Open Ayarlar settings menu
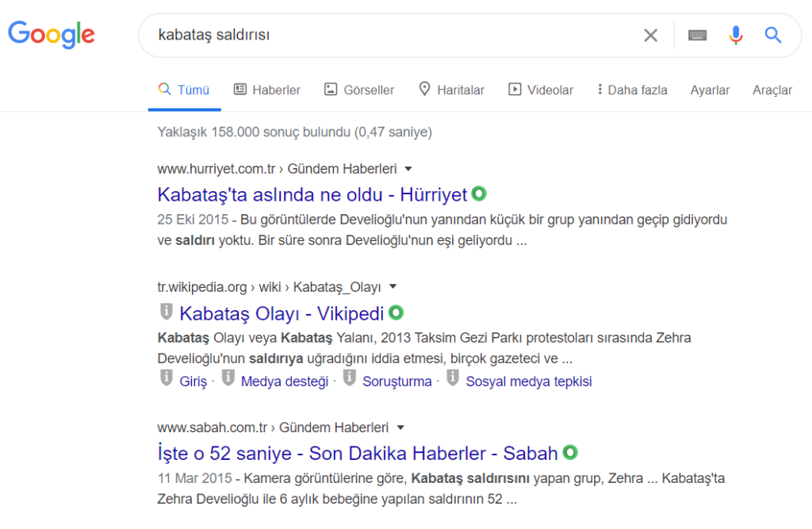This screenshot has width=812, height=529. tap(710, 90)
